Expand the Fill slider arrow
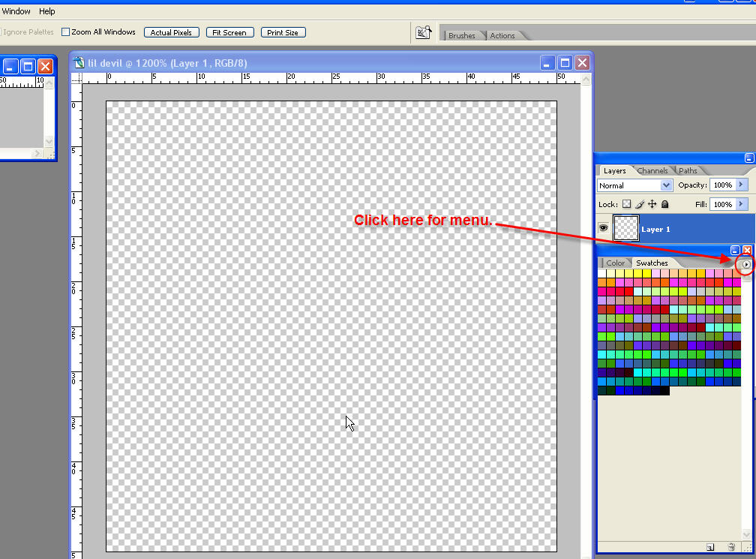Screen dimensions: 756x559 click(742, 204)
